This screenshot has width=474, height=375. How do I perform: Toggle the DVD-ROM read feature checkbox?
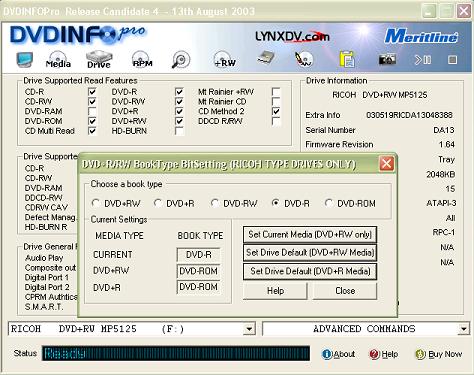point(92,121)
